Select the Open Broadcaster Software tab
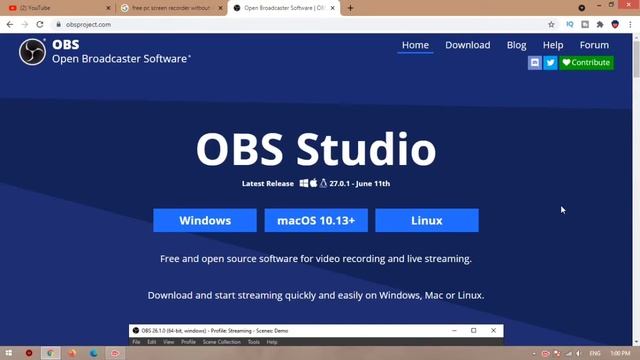This screenshot has width=640, height=360. pyautogui.click(x=284, y=8)
